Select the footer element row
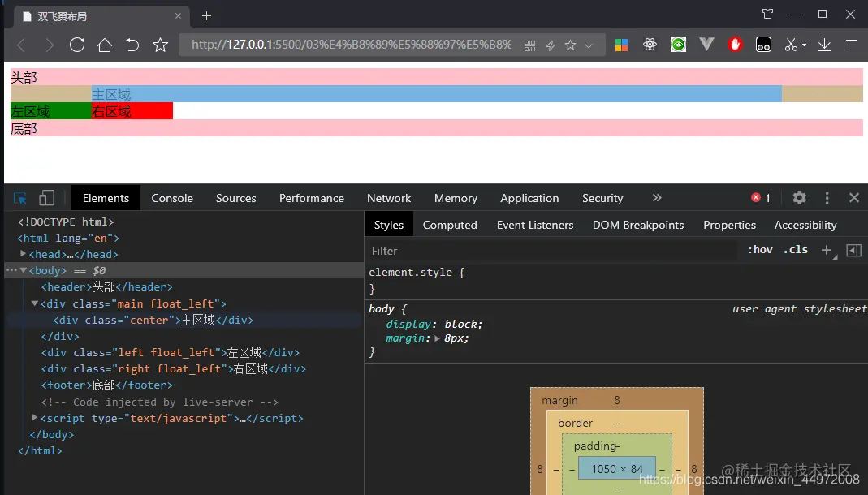Viewport: 868px width, 495px height. click(x=107, y=385)
